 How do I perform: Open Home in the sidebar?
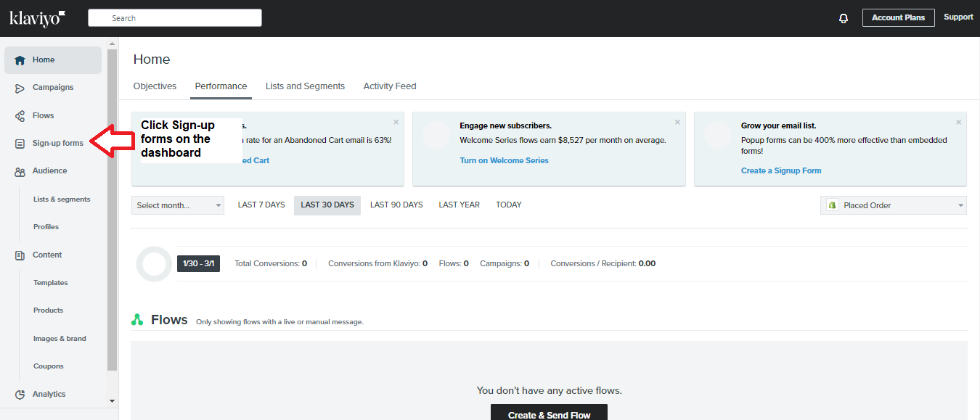pyautogui.click(x=53, y=60)
